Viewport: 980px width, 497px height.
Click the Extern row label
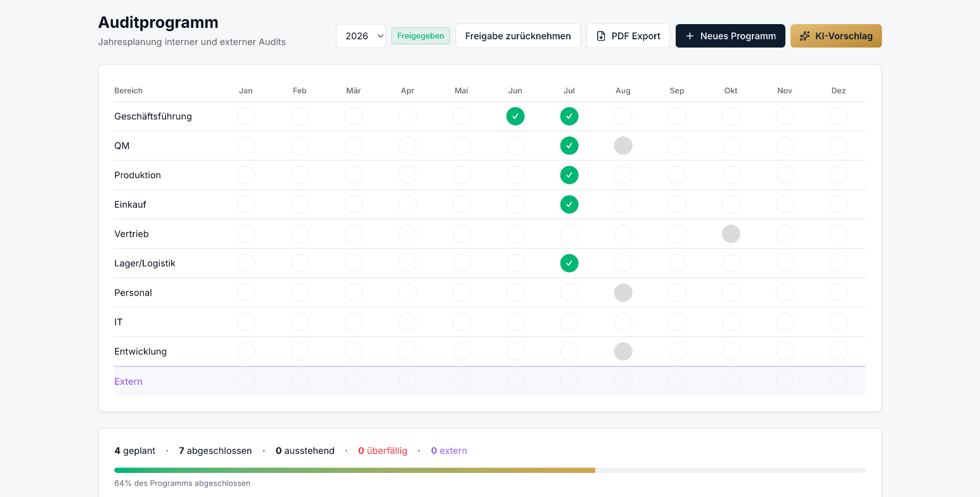128,382
